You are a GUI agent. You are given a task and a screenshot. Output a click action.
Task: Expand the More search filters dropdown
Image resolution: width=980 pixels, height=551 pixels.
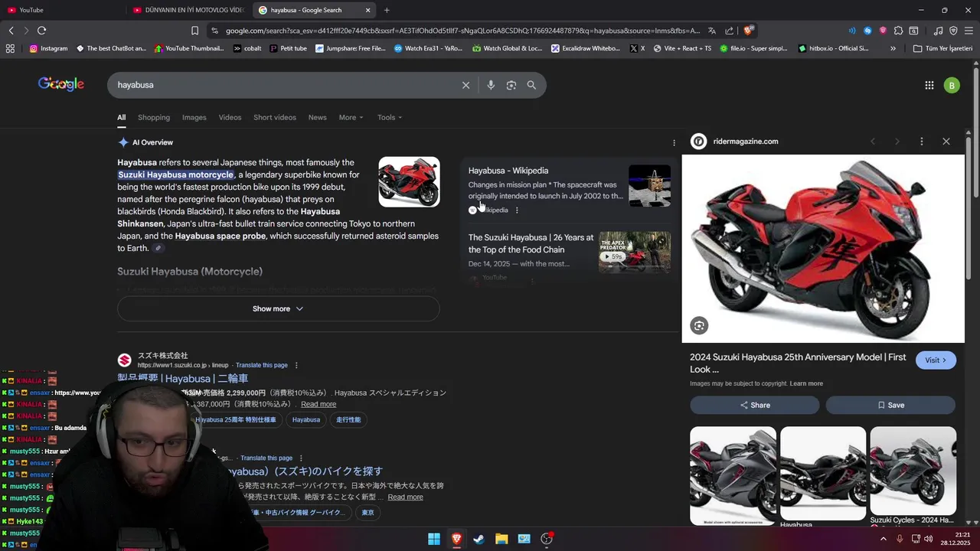tap(351, 117)
